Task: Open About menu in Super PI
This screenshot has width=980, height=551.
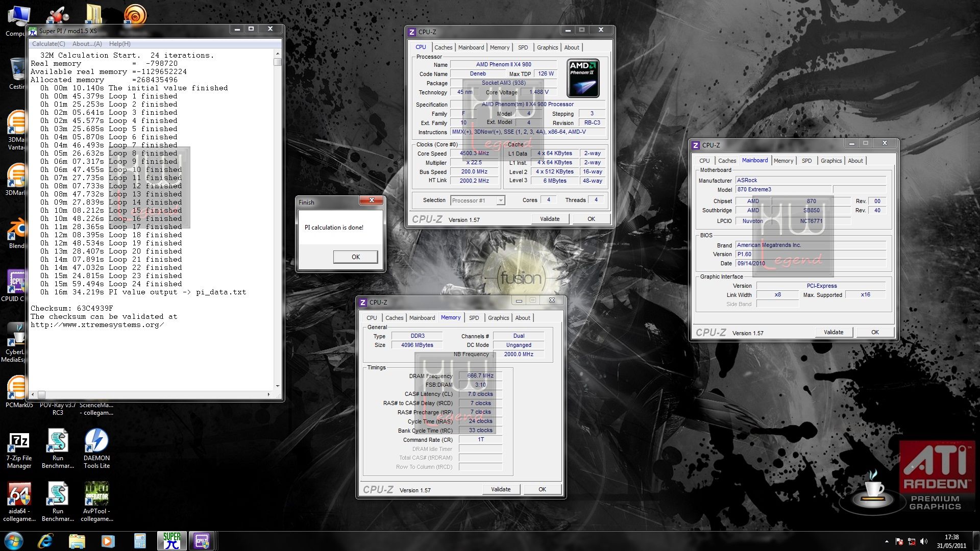Action: tap(87, 44)
